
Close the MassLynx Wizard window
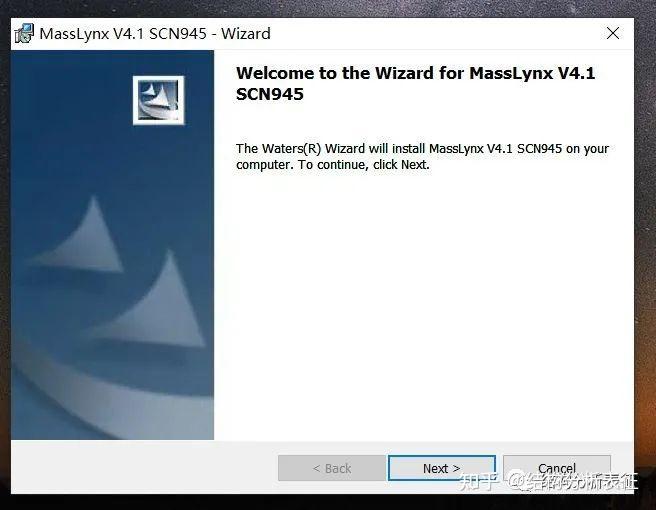click(613, 33)
